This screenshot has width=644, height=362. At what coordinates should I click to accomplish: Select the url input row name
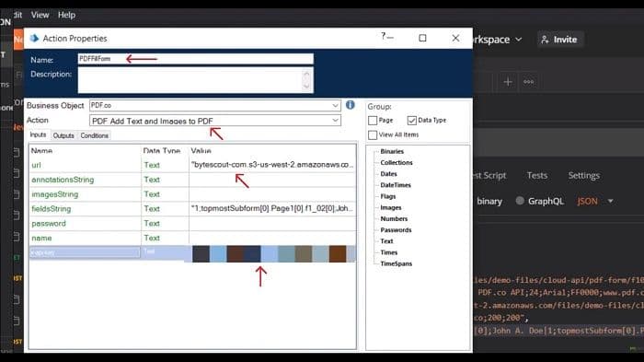(x=36, y=165)
